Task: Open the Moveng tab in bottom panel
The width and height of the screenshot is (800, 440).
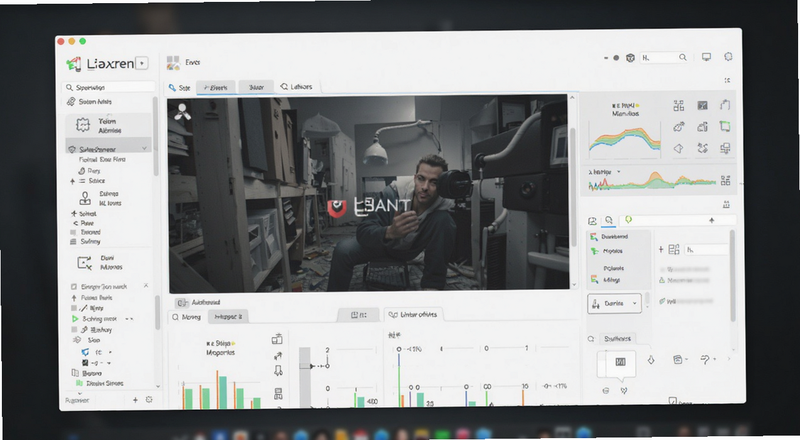Action: pyautogui.click(x=187, y=317)
